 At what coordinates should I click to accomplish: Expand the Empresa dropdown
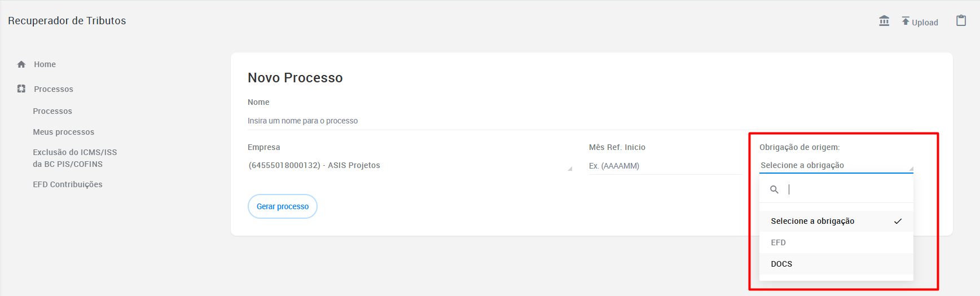tap(410, 165)
